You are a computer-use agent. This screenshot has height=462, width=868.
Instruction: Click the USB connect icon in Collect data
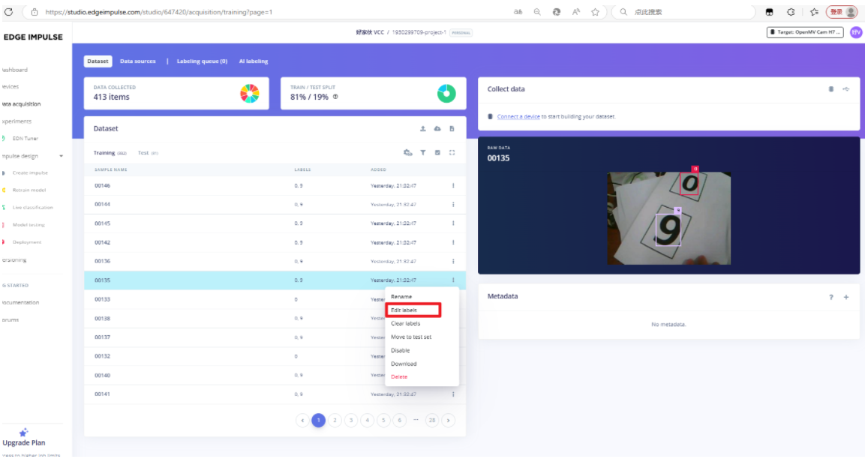(845, 89)
